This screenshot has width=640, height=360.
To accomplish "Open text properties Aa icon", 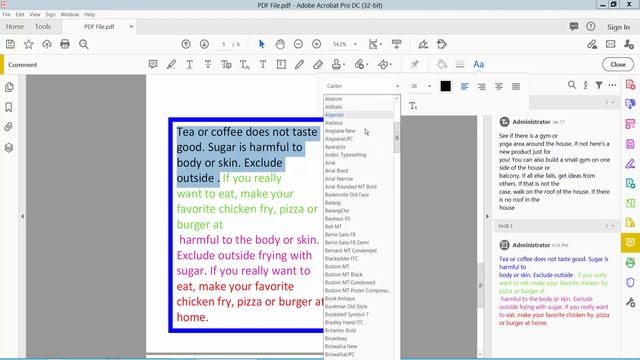I will (478, 64).
